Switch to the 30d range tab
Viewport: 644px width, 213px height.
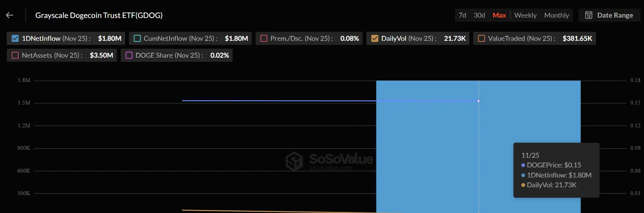[479, 15]
